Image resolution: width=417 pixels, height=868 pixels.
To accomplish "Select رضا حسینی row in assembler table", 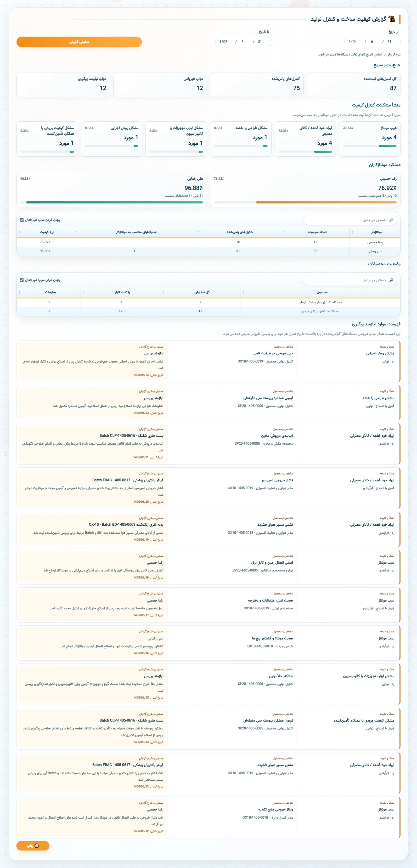I will click(208, 242).
